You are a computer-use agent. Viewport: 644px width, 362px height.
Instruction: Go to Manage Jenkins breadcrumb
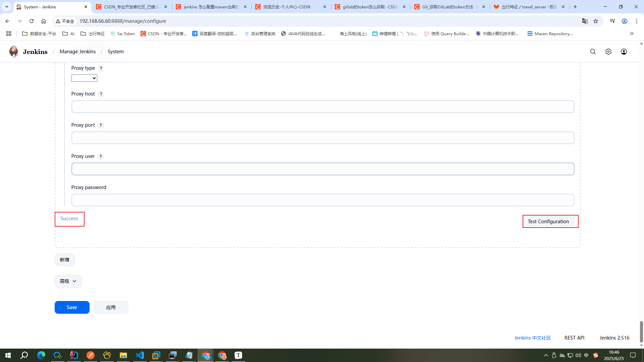tap(77, 52)
